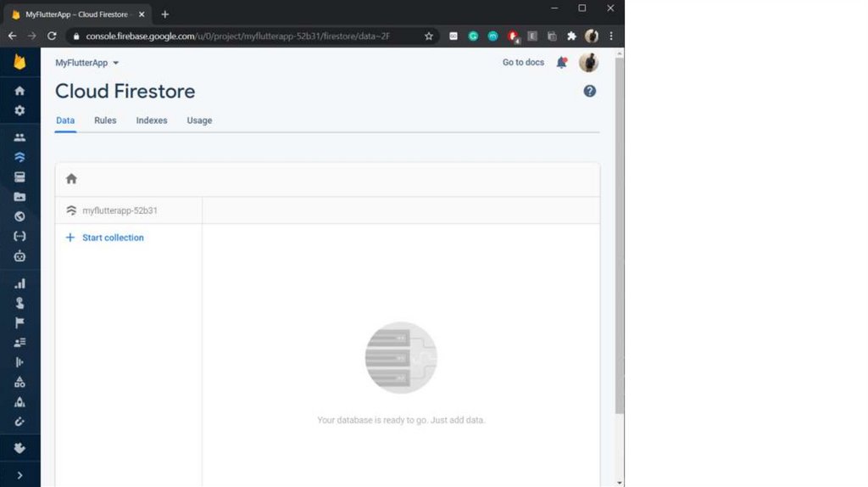Click the home icon in Firestore breadcrumb
Viewport: 868px width, 487px height.
pos(71,179)
